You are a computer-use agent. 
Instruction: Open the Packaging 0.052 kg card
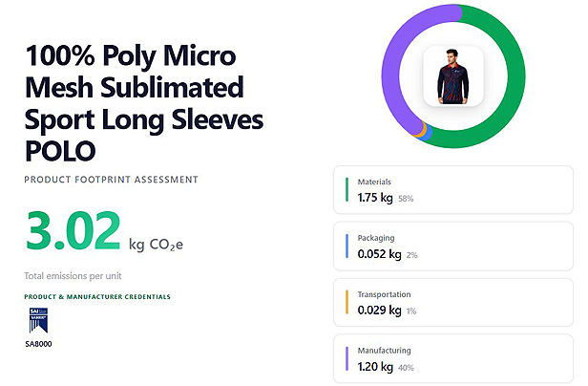[453, 247]
